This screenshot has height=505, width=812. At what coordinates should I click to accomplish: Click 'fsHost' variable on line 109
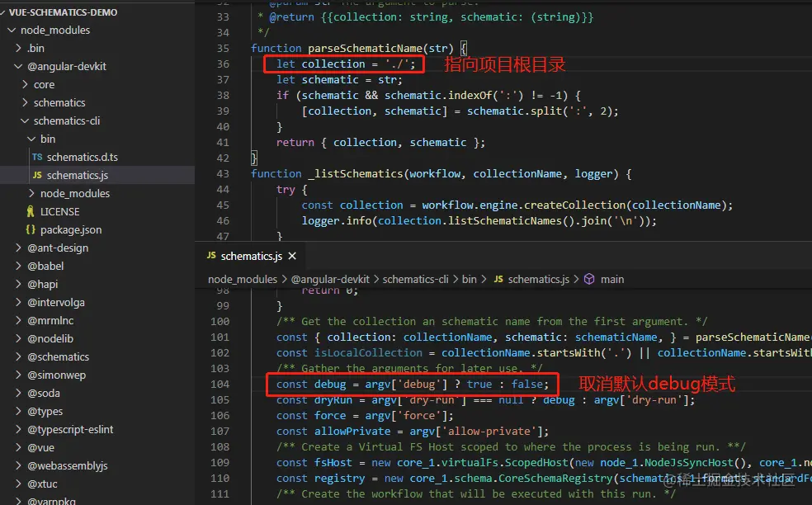click(333, 463)
